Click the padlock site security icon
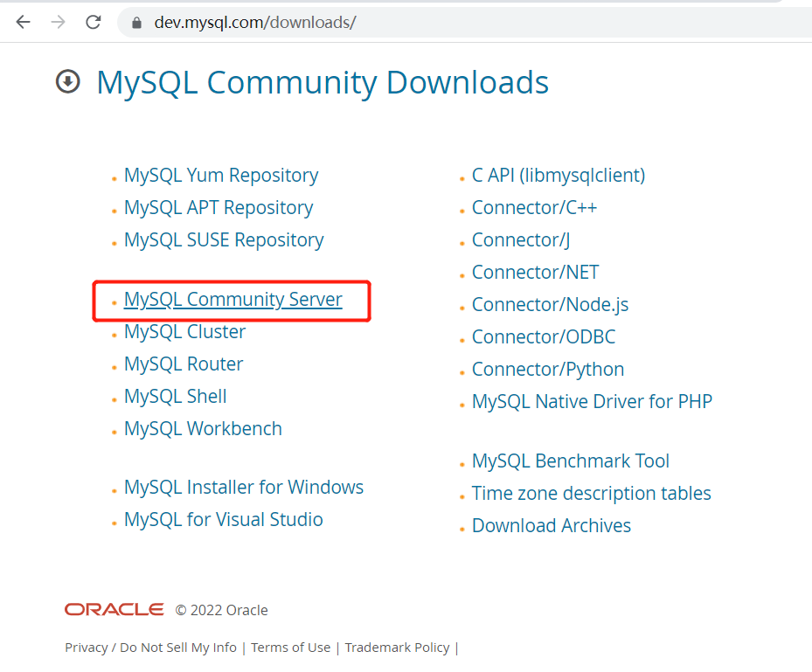This screenshot has width=812, height=672. (x=136, y=22)
